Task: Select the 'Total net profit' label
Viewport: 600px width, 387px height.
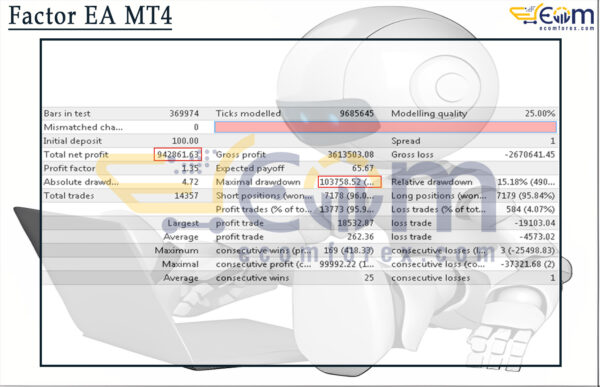Action: click(76, 155)
